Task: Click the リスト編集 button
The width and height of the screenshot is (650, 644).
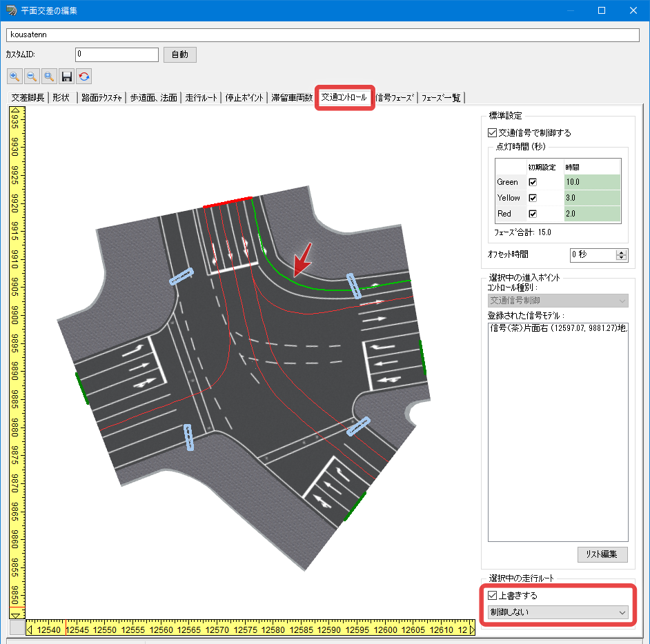Action: pos(602,554)
